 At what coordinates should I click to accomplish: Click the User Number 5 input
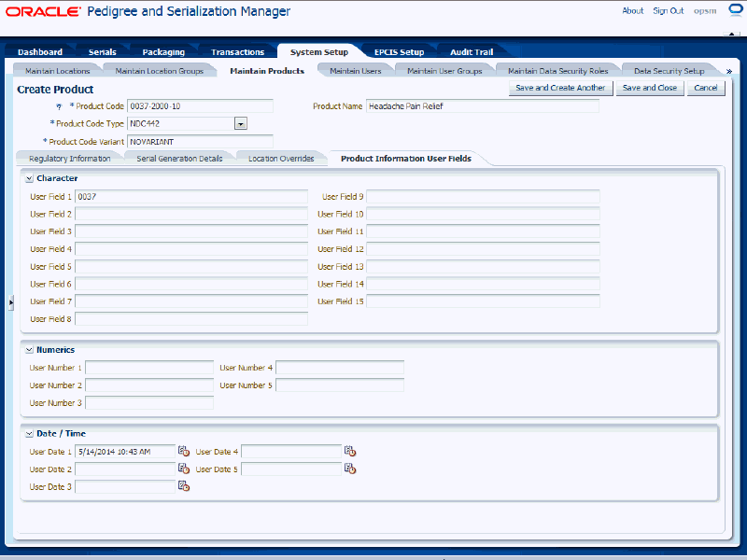[340, 385]
